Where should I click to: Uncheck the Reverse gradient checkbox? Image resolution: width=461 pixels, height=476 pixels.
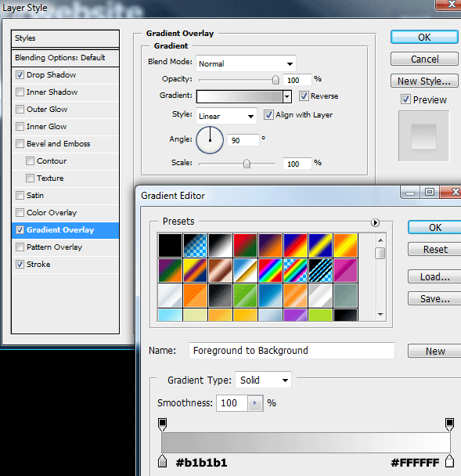[x=304, y=96]
